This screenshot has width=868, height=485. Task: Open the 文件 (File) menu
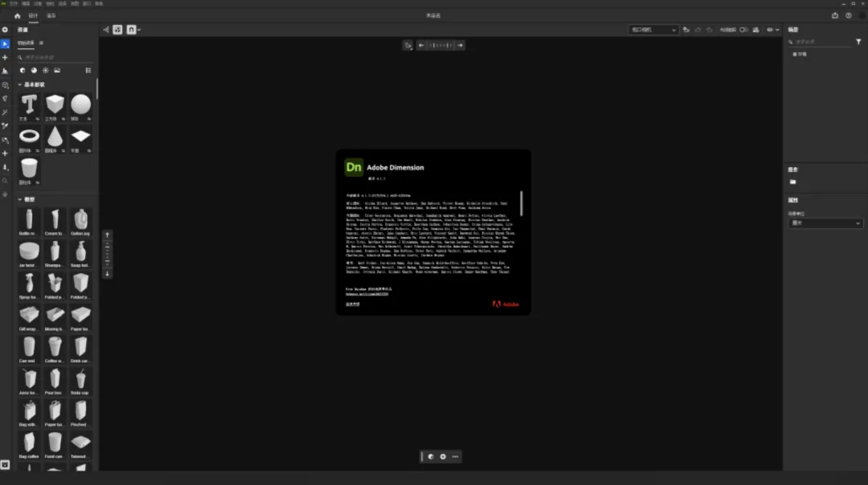click(14, 3)
